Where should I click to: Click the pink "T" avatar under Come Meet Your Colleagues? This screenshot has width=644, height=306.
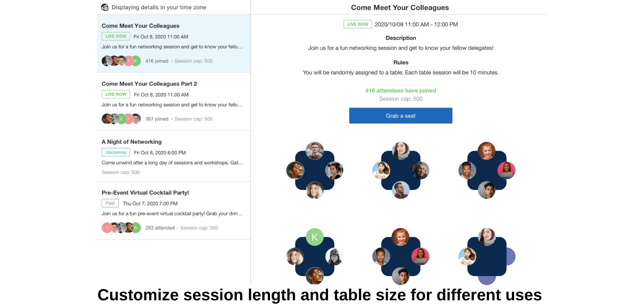[129, 61]
